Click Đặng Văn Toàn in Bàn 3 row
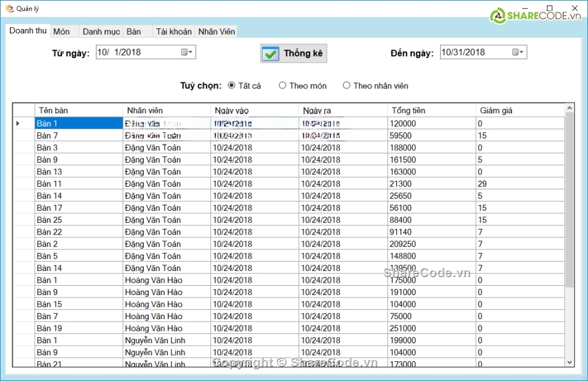This screenshot has height=381, width=588. [166, 148]
